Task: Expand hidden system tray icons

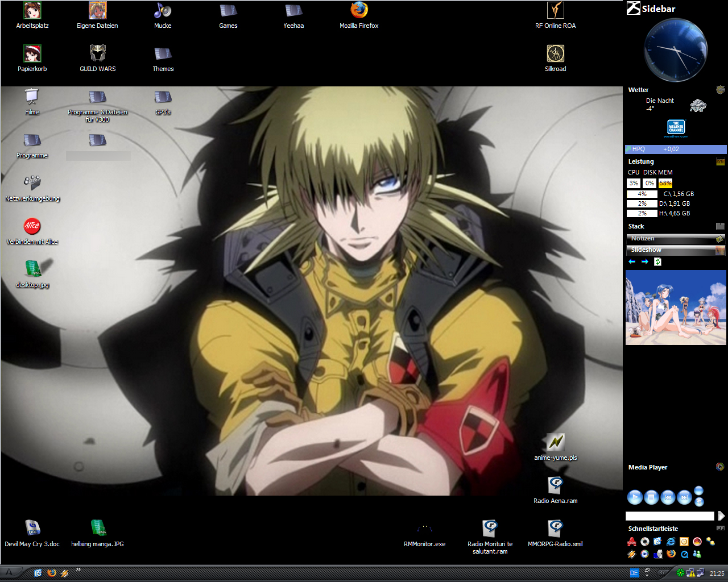Action: tap(663, 572)
